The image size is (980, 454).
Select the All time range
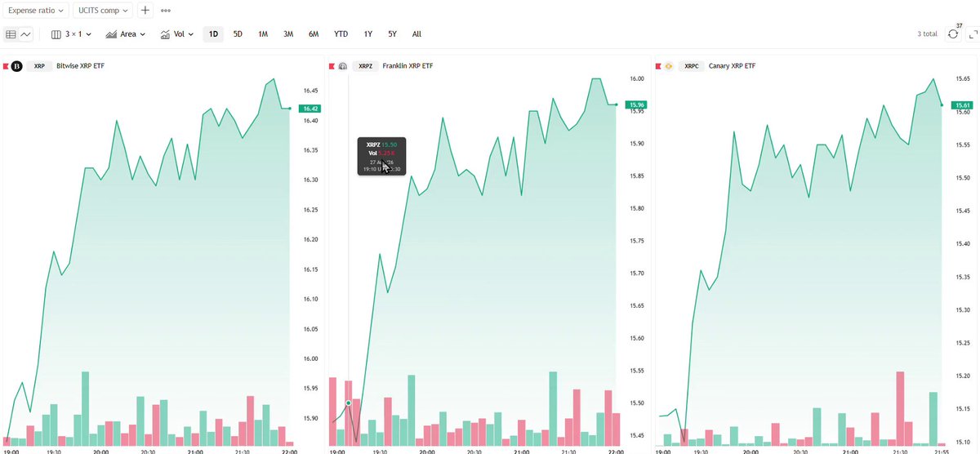(x=416, y=34)
